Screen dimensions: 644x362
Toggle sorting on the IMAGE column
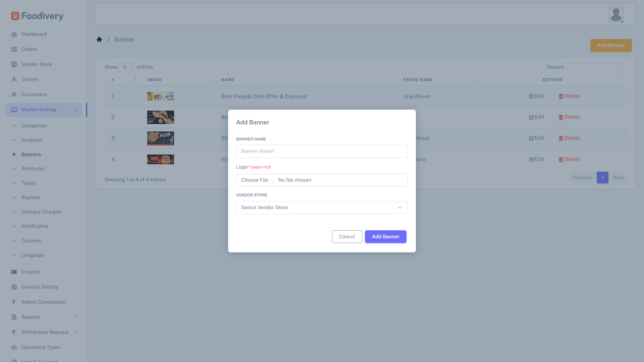pos(210,80)
